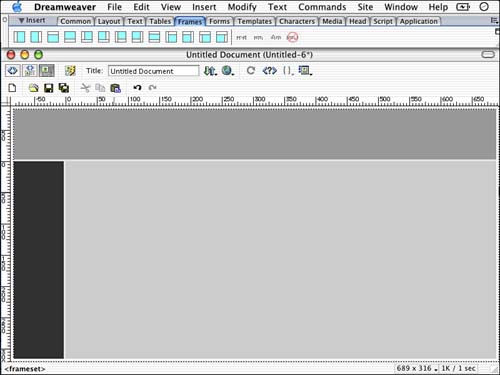Switch to the Forms insert tab
Image resolution: width=500 pixels, height=375 pixels.
click(219, 21)
